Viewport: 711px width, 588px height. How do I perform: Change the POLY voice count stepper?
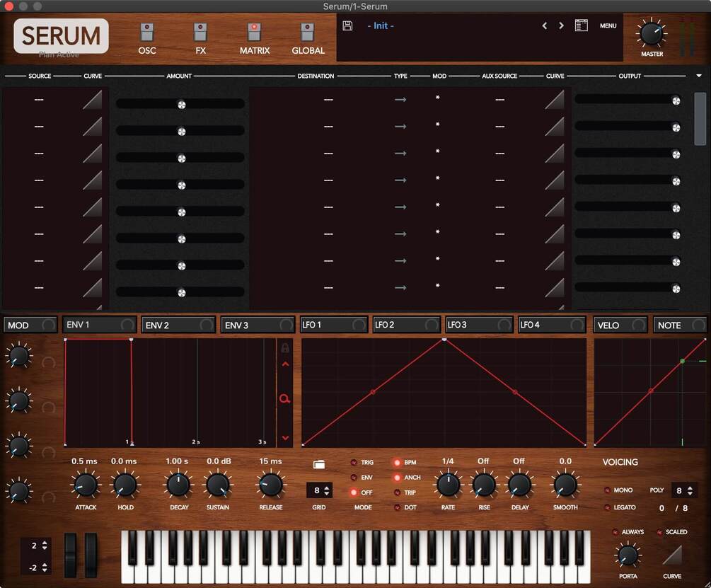tap(690, 490)
